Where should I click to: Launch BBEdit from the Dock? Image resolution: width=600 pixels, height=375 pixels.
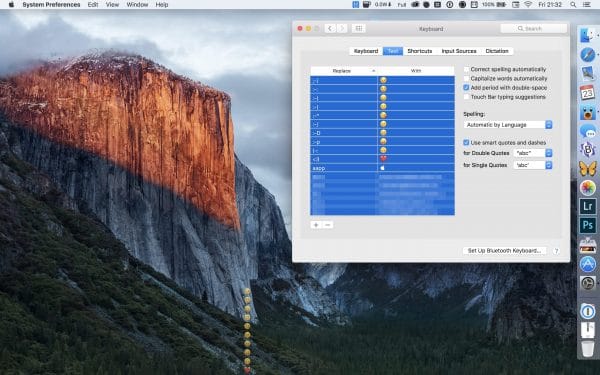587,150
